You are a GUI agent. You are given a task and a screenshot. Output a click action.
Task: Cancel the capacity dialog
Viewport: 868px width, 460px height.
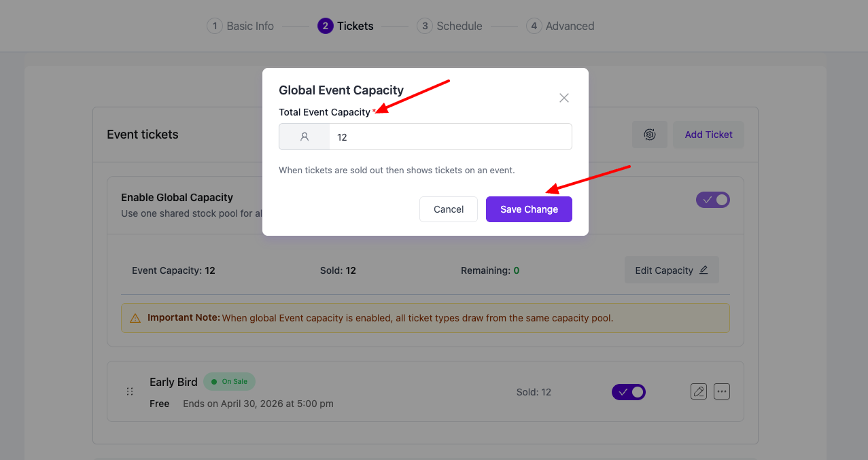pyautogui.click(x=448, y=209)
